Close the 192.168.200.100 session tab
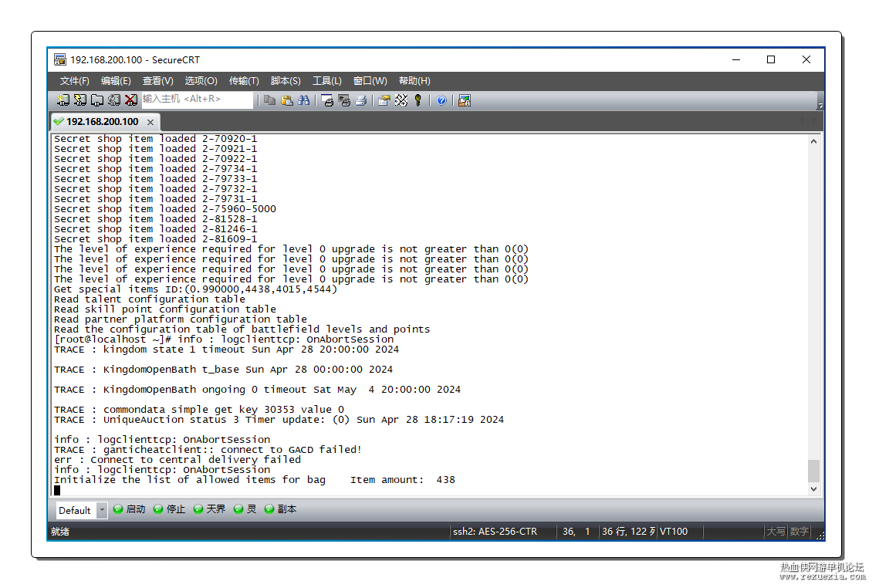This screenshot has width=872, height=588. [x=150, y=122]
